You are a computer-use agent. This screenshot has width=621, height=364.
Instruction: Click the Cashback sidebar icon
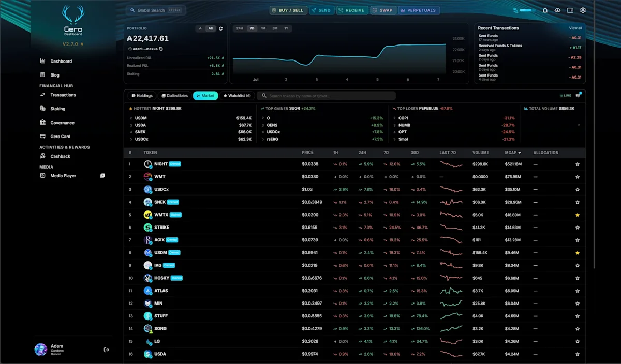pos(42,156)
